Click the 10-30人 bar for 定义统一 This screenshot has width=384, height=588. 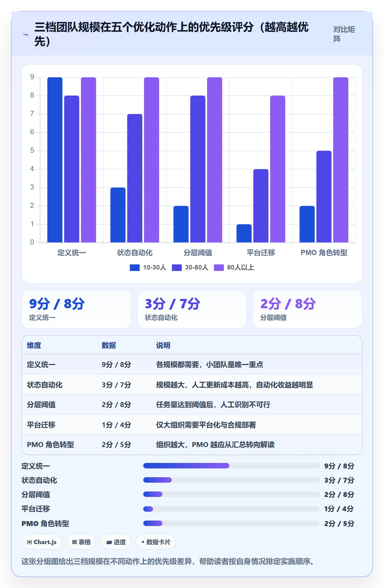pyautogui.click(x=55, y=160)
